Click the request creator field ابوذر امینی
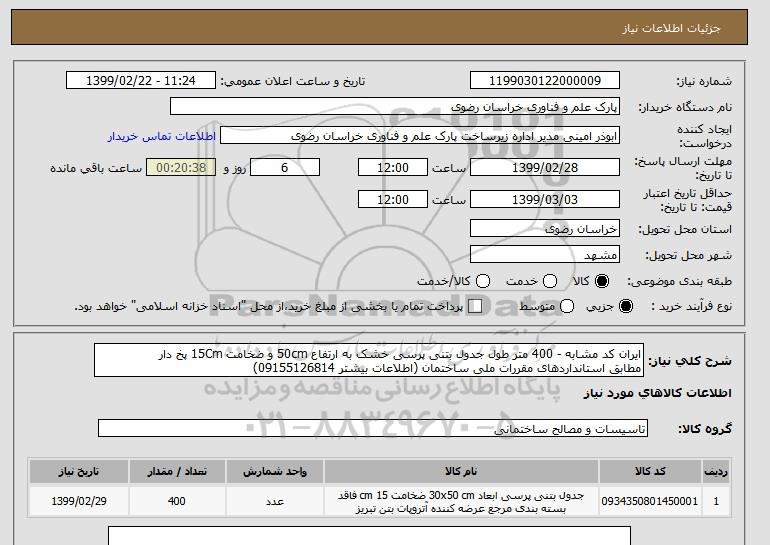Image resolution: width=770 pixels, height=545 pixels. (420, 136)
